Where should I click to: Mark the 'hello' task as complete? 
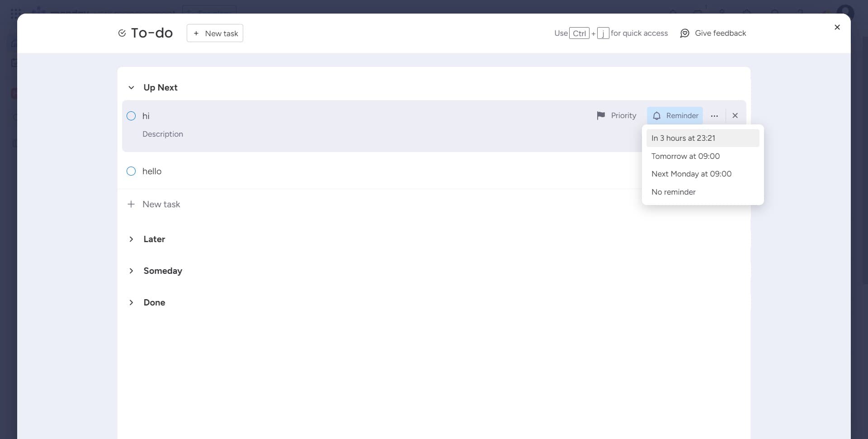click(x=131, y=171)
